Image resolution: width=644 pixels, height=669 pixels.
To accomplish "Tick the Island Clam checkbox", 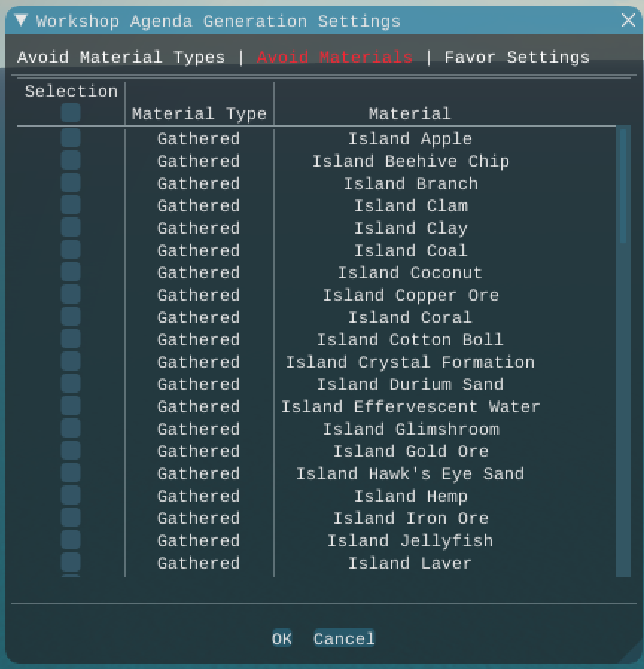I will [71, 205].
